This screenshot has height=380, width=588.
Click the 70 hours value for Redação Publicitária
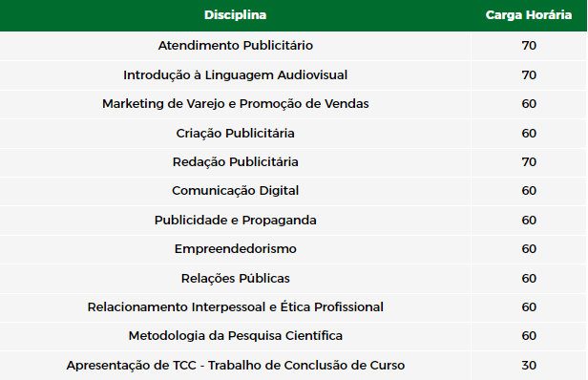pos(529,162)
